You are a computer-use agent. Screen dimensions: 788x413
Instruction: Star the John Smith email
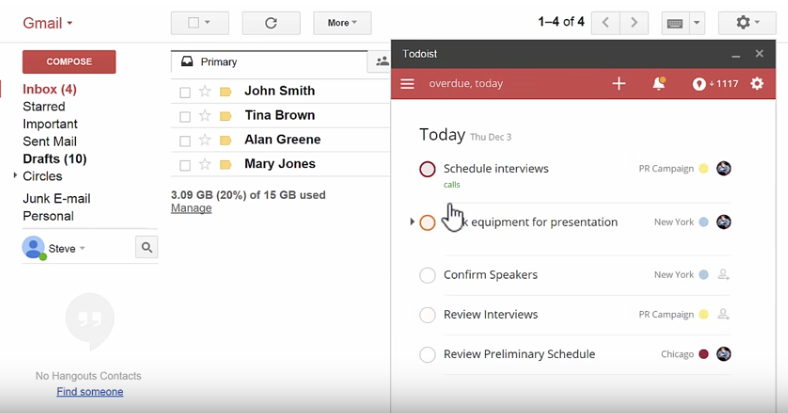point(205,91)
